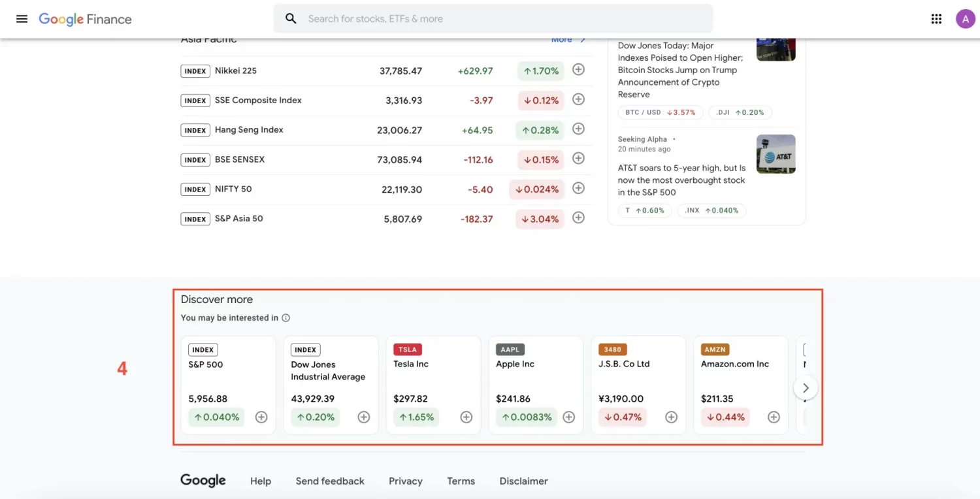Viewport: 980px width, 499px height.
Task: Click the Seeking Alpha source label
Action: pos(642,139)
